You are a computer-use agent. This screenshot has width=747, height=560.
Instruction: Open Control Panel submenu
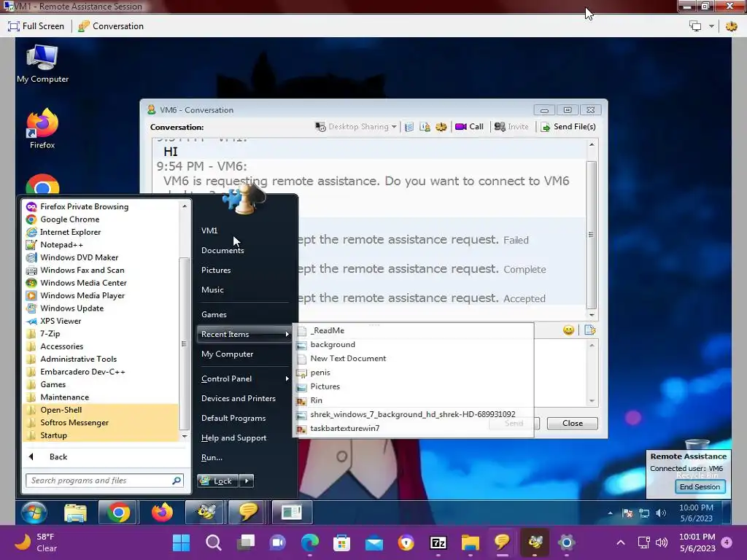[245, 378]
